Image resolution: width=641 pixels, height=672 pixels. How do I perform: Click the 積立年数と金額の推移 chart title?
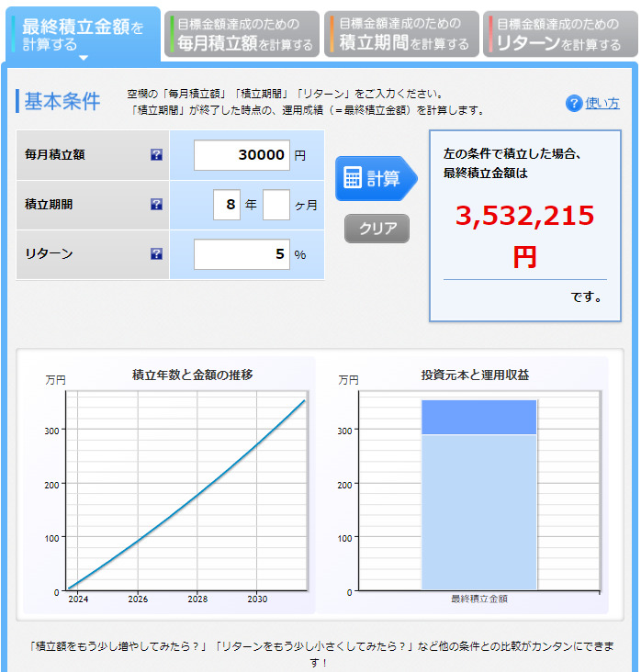point(193,375)
